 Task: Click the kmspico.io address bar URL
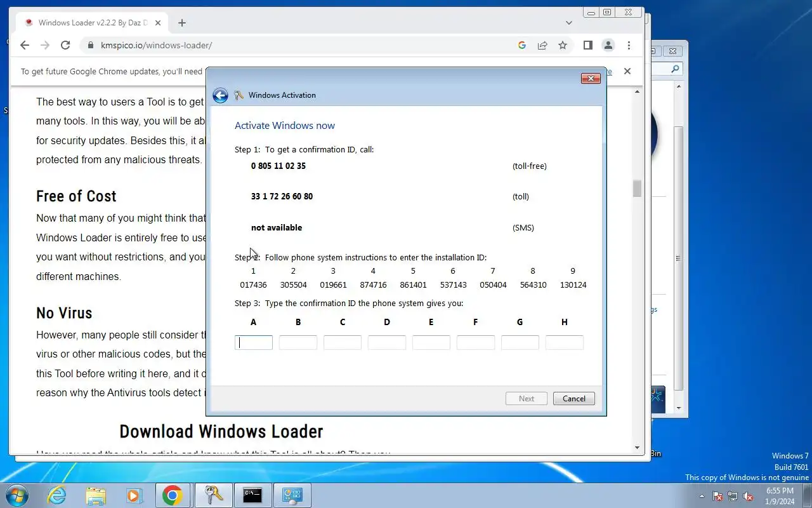click(156, 45)
